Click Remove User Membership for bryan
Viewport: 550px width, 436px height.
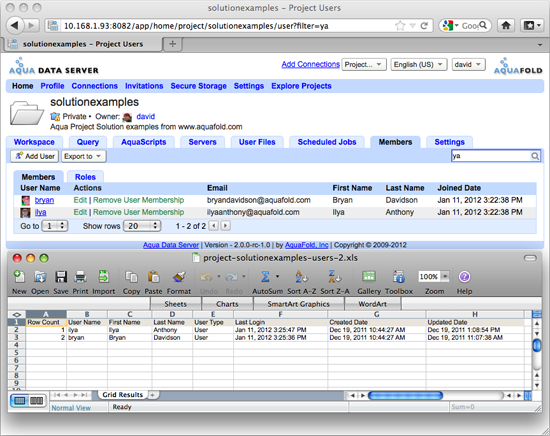[x=139, y=200]
